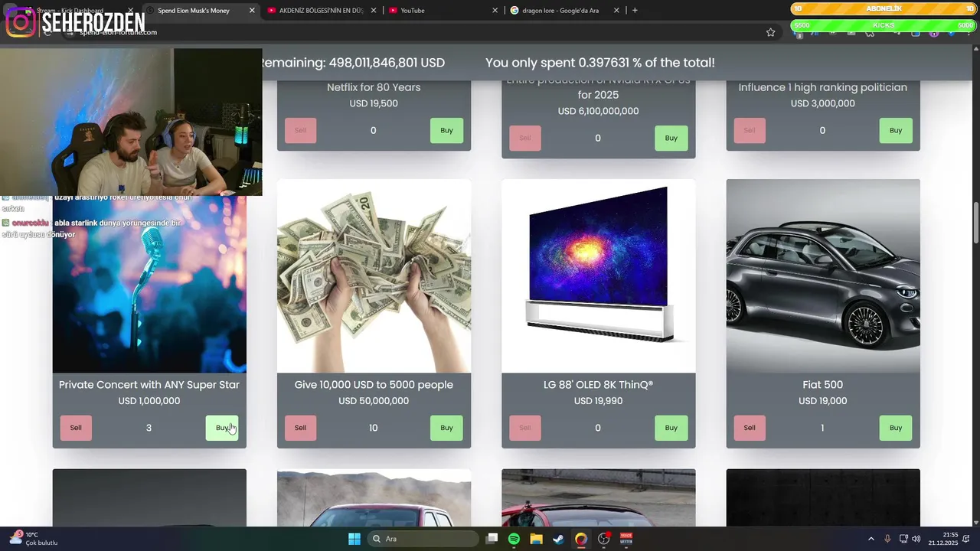
Task: Click the Netflix quantity field showing 0
Action: point(373,130)
